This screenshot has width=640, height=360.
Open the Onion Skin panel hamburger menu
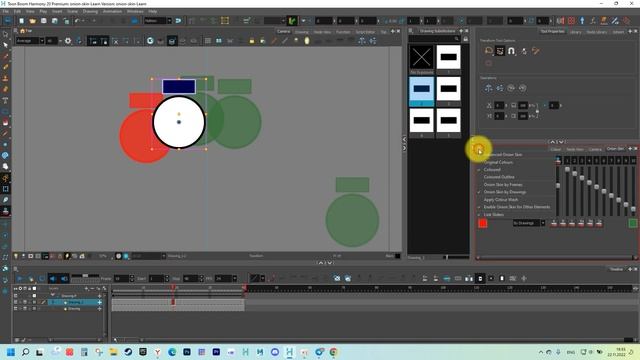pos(478,149)
